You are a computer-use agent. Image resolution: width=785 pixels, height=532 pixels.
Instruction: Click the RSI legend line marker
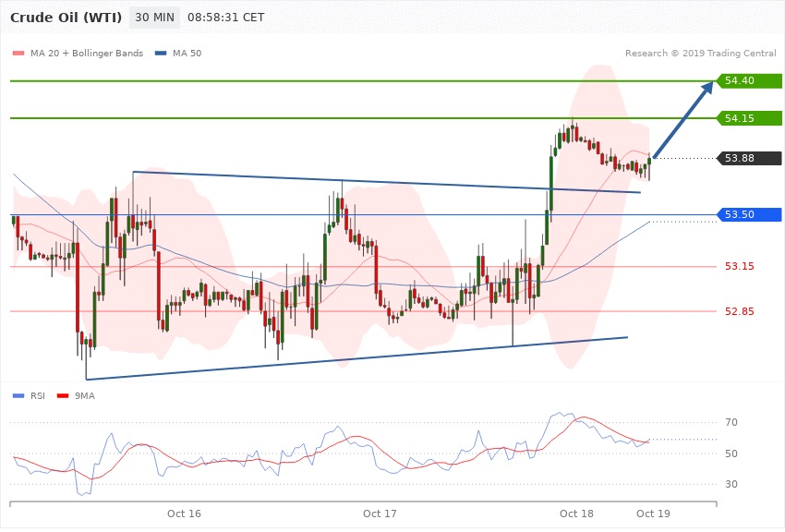click(x=18, y=395)
